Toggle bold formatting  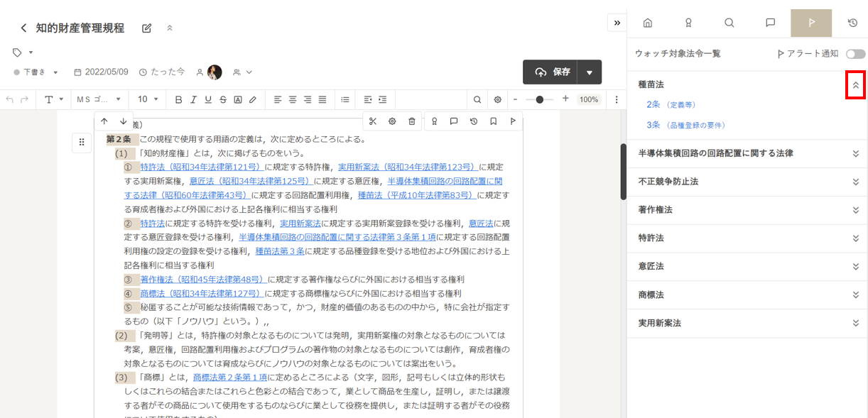coord(178,99)
